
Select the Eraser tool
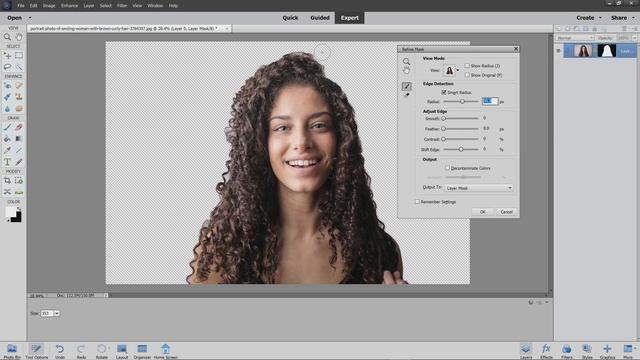[19, 127]
